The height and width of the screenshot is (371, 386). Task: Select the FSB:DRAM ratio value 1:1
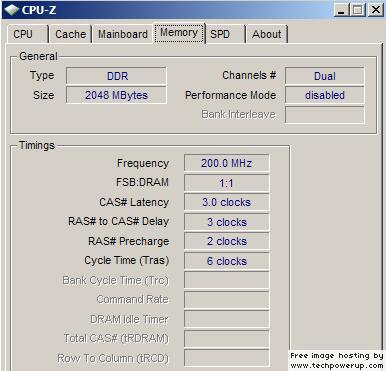coord(227,183)
